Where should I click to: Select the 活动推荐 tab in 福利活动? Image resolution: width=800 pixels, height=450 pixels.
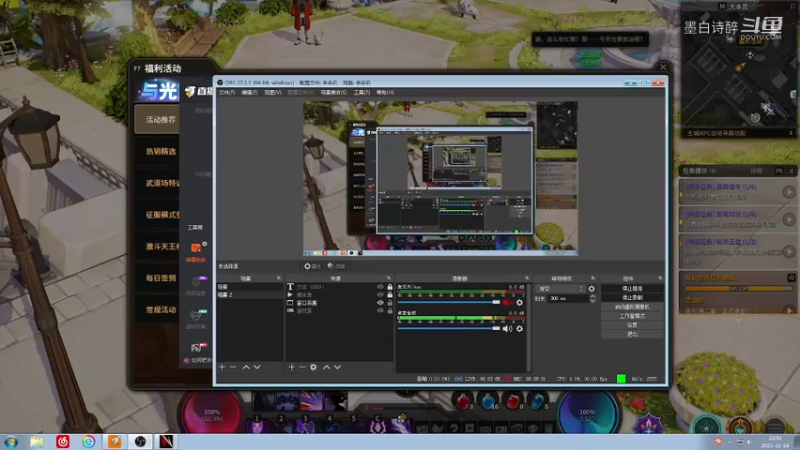pyautogui.click(x=158, y=119)
